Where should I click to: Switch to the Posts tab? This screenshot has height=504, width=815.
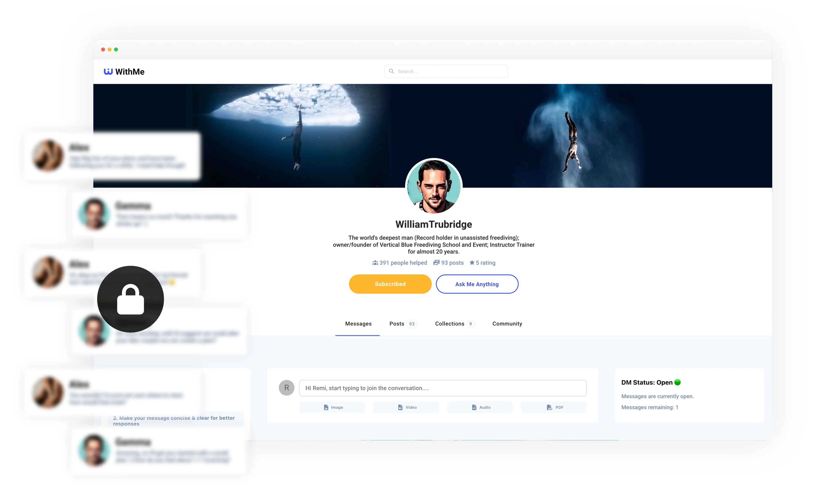point(403,324)
